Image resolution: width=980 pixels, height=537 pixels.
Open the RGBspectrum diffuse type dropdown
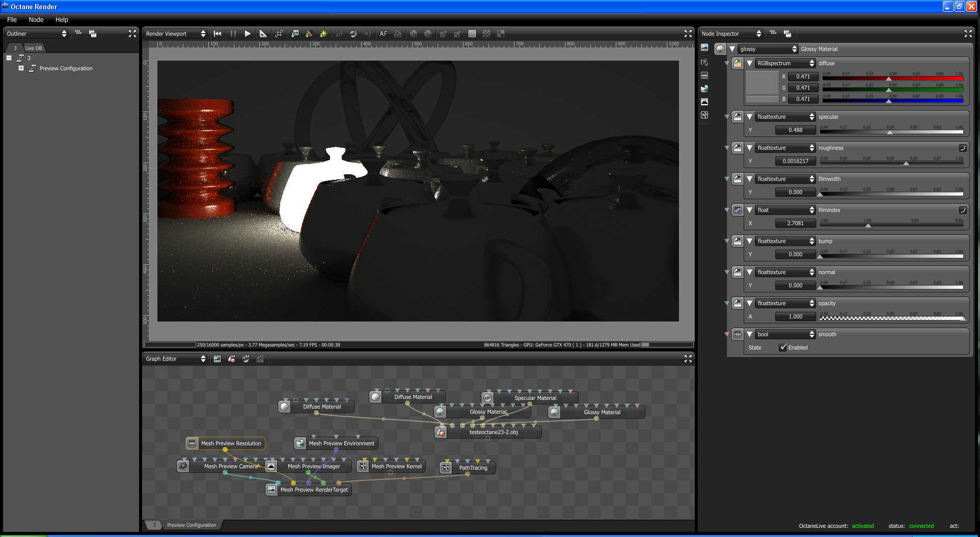click(785, 63)
